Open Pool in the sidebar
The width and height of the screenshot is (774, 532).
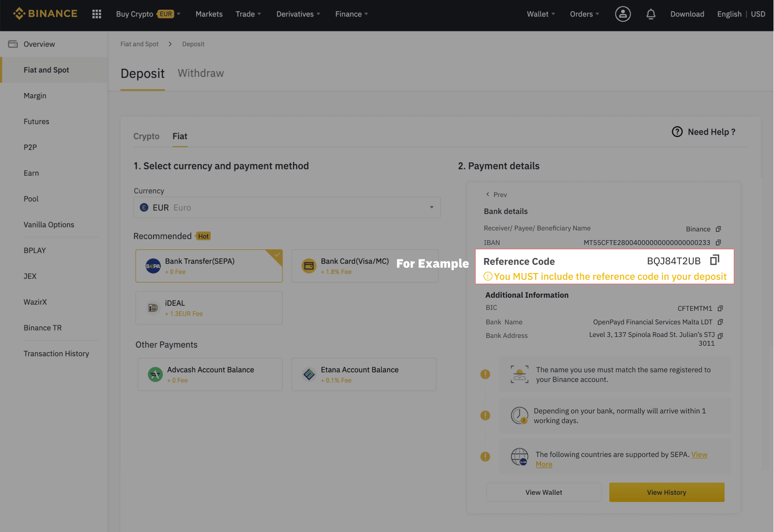(x=31, y=199)
